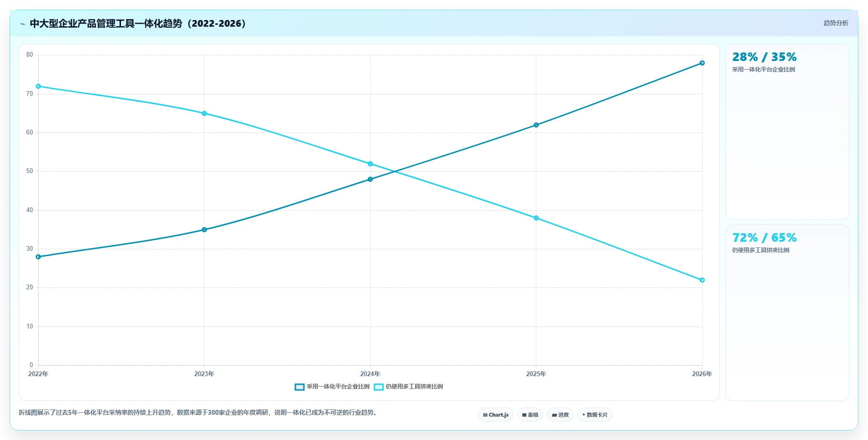
Task: Click the 2024年 data point at 52 on light line
Action: [x=370, y=164]
